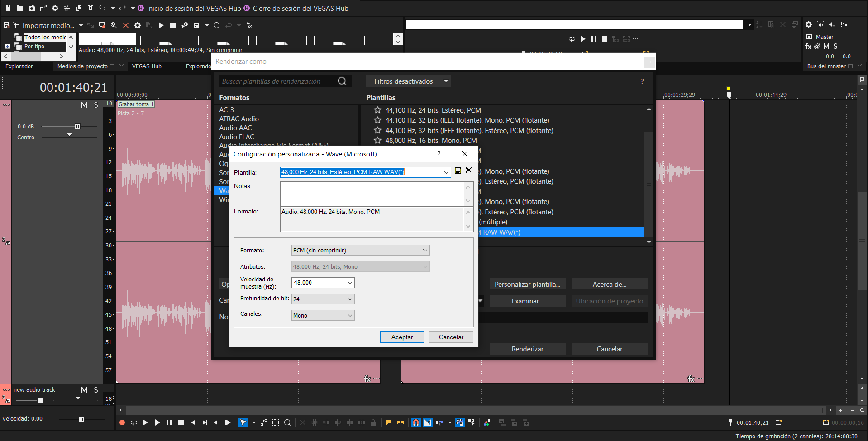Click the Undo arrow in the top toolbar
This screenshot has width=868, height=441.
[x=102, y=8]
